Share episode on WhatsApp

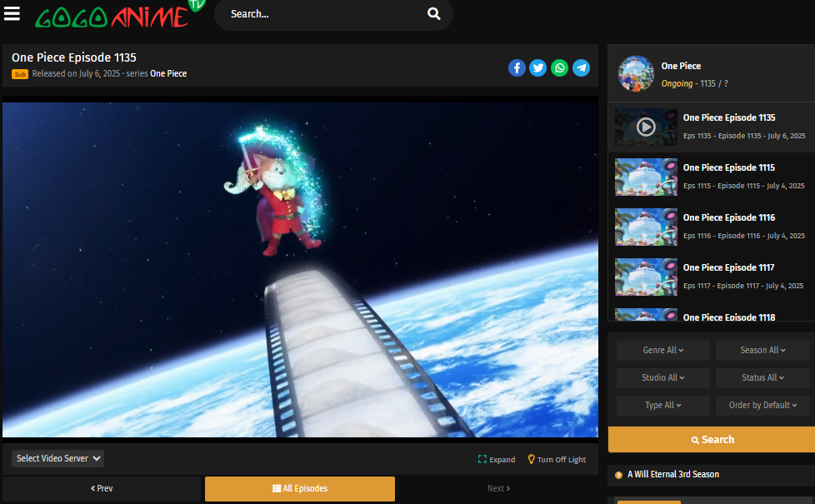560,68
